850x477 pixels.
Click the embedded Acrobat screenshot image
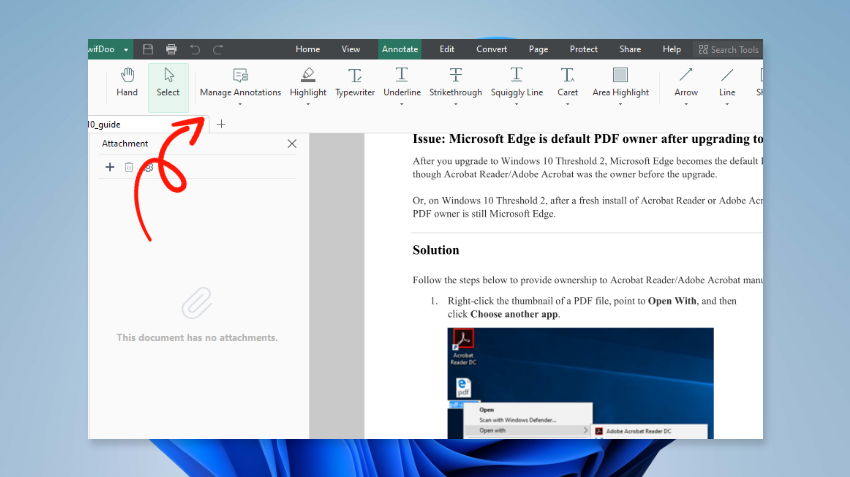pyautogui.click(x=580, y=383)
